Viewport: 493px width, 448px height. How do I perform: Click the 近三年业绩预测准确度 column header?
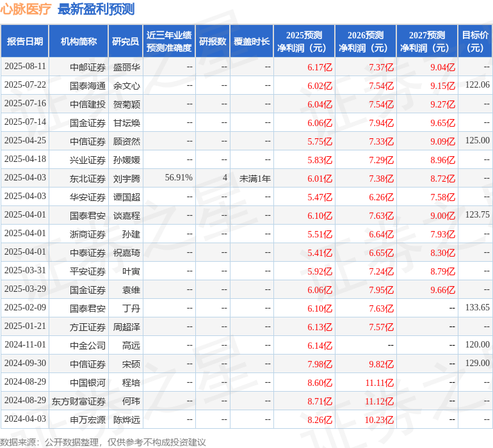[169, 42]
